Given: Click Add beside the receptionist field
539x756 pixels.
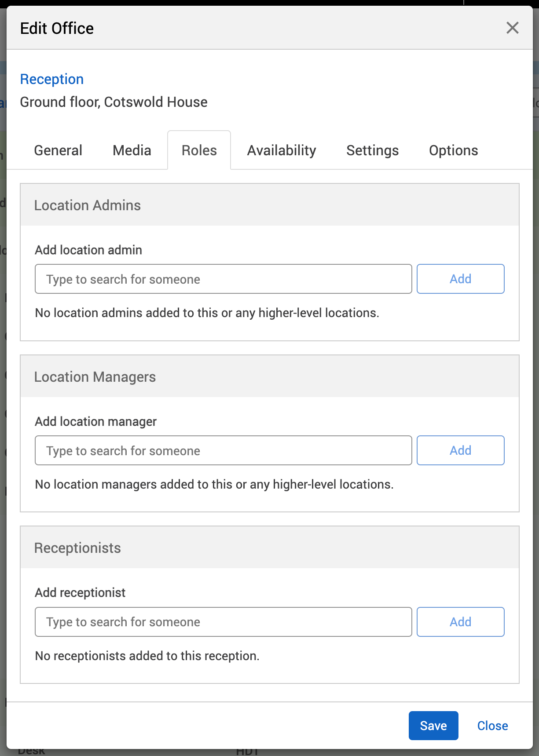Looking at the screenshot, I should coord(460,622).
